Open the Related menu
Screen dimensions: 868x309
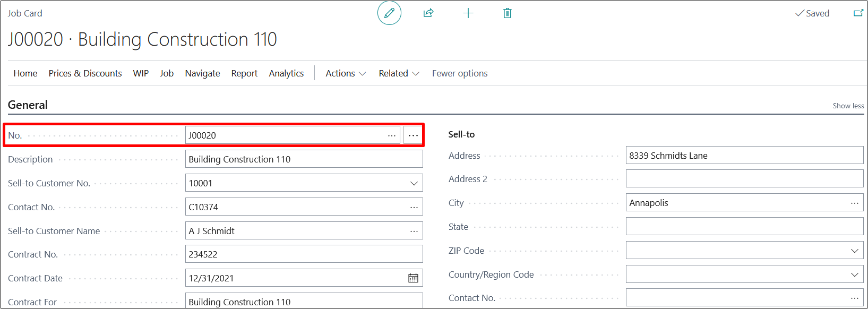tap(399, 73)
